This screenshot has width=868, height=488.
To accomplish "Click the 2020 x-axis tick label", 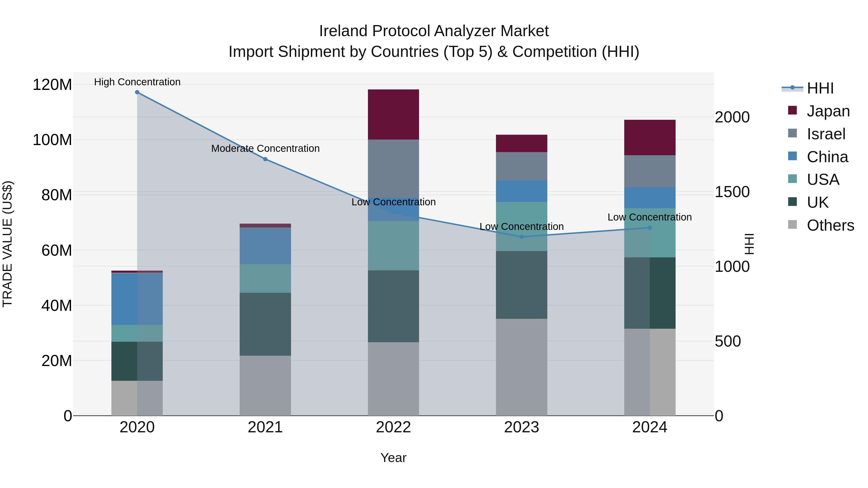I will coord(137,427).
